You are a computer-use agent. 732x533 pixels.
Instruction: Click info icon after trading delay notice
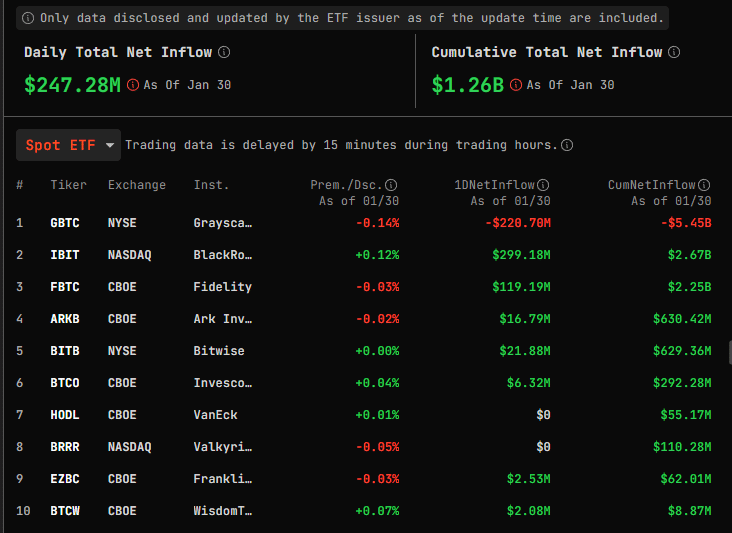(567, 145)
